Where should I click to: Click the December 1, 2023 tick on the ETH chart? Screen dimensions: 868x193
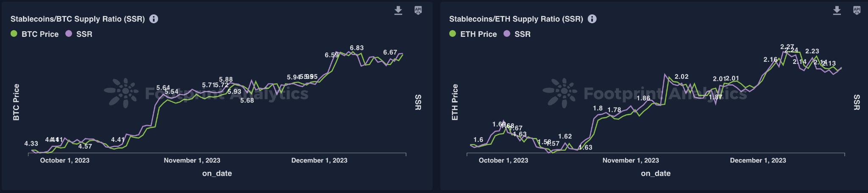tap(758, 160)
